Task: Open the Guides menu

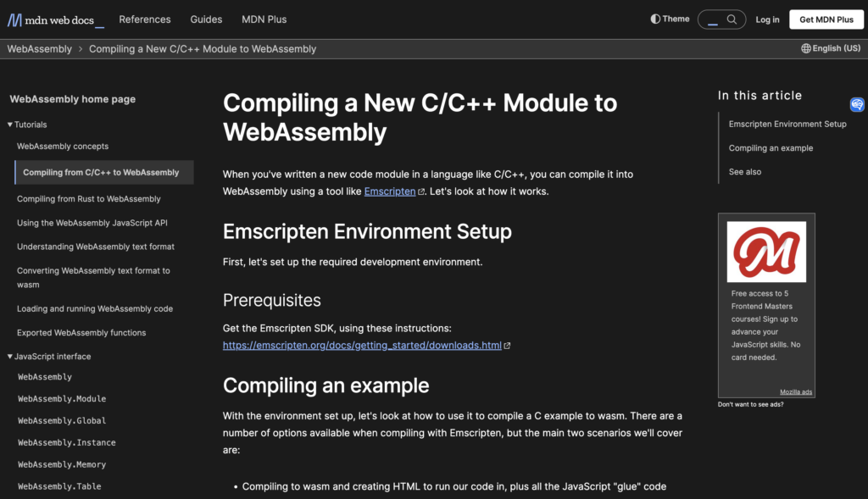Action: (206, 19)
